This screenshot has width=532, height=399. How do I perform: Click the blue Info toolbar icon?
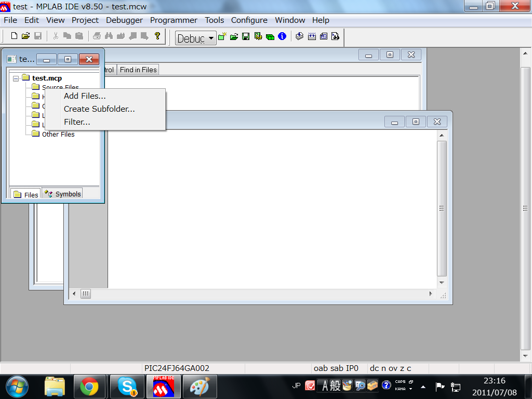coord(282,36)
